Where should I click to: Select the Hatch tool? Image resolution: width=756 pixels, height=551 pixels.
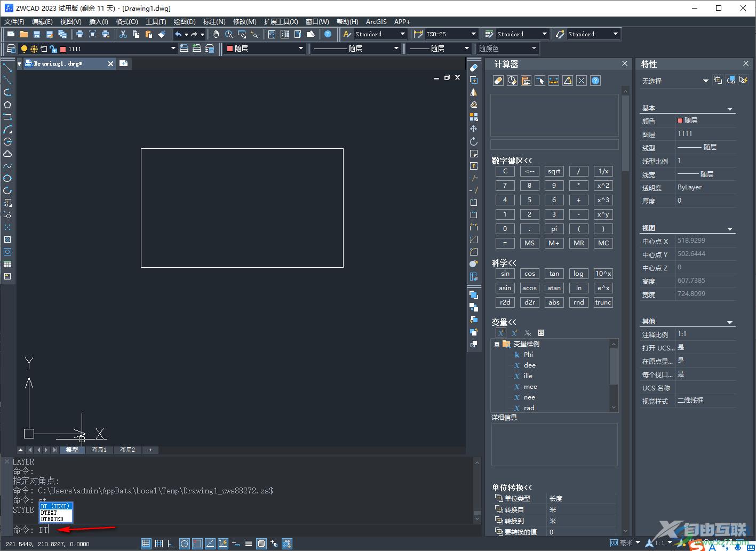(7, 239)
